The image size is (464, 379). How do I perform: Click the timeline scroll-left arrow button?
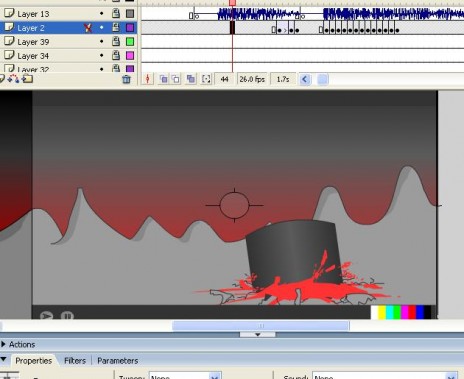(305, 79)
